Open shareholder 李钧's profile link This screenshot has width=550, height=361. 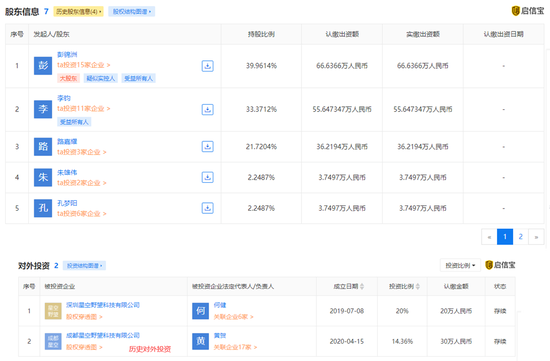pos(64,98)
